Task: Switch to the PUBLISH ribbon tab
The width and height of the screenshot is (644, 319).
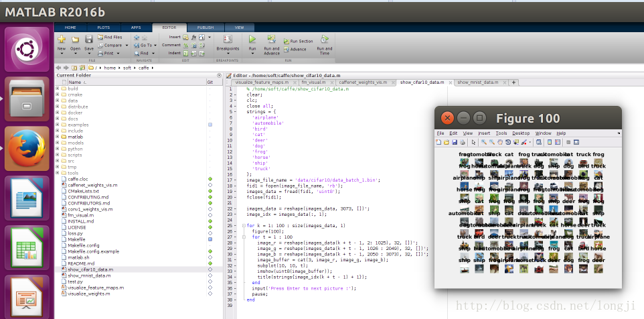Action: (206, 27)
